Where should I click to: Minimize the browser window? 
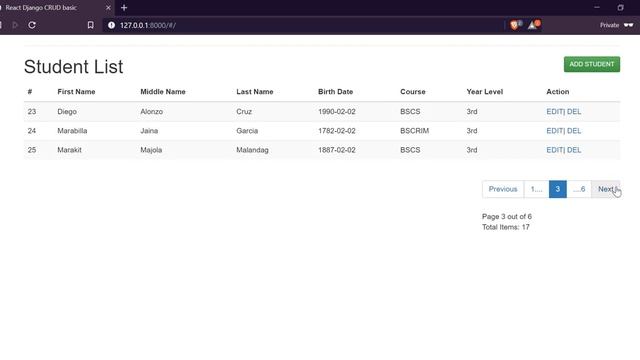pyautogui.click(x=597, y=8)
